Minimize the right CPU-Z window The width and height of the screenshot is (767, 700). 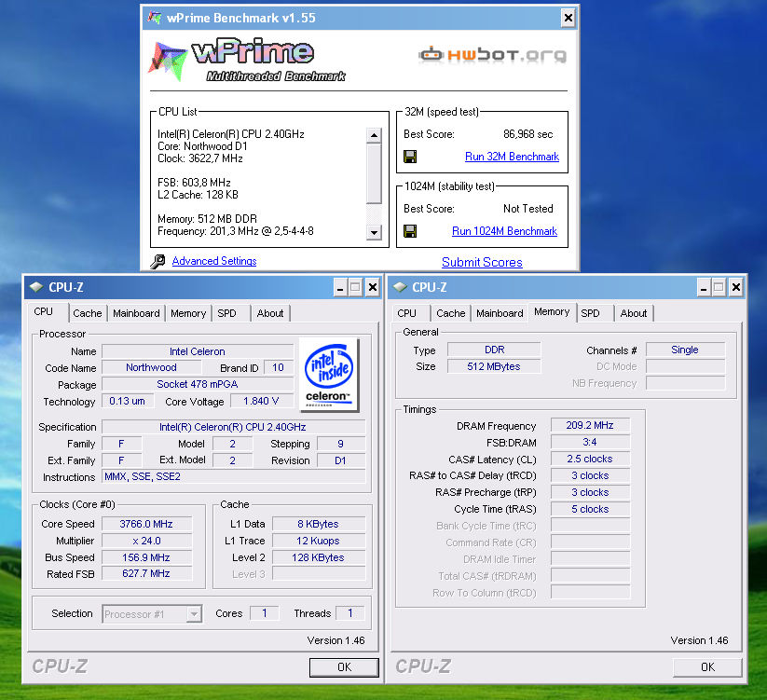[704, 288]
